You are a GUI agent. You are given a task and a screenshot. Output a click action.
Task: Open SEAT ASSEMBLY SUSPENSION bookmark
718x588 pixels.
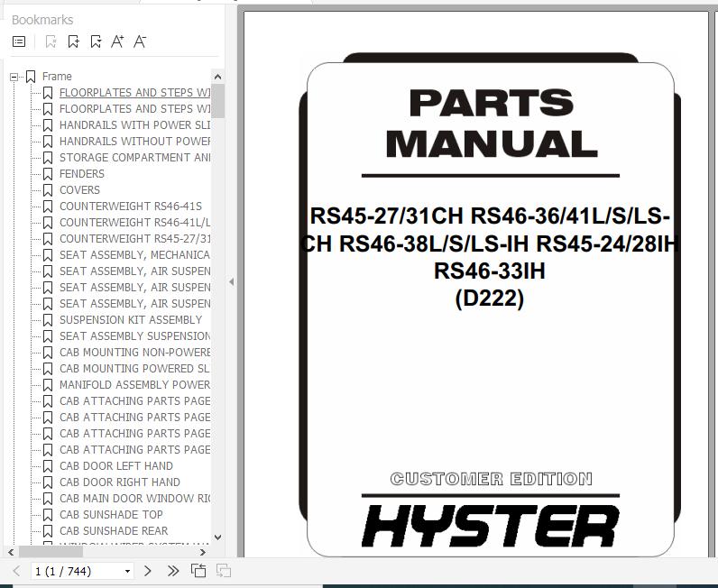tap(134, 336)
